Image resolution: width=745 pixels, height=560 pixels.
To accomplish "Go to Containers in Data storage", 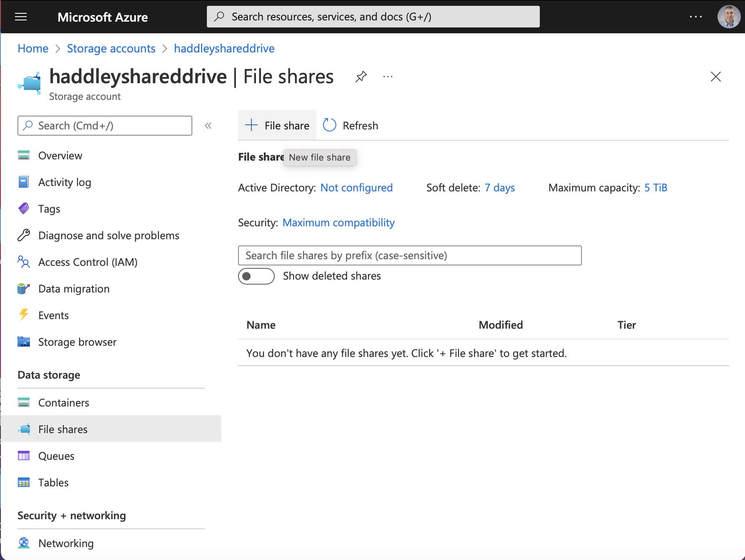I will pos(63,403).
